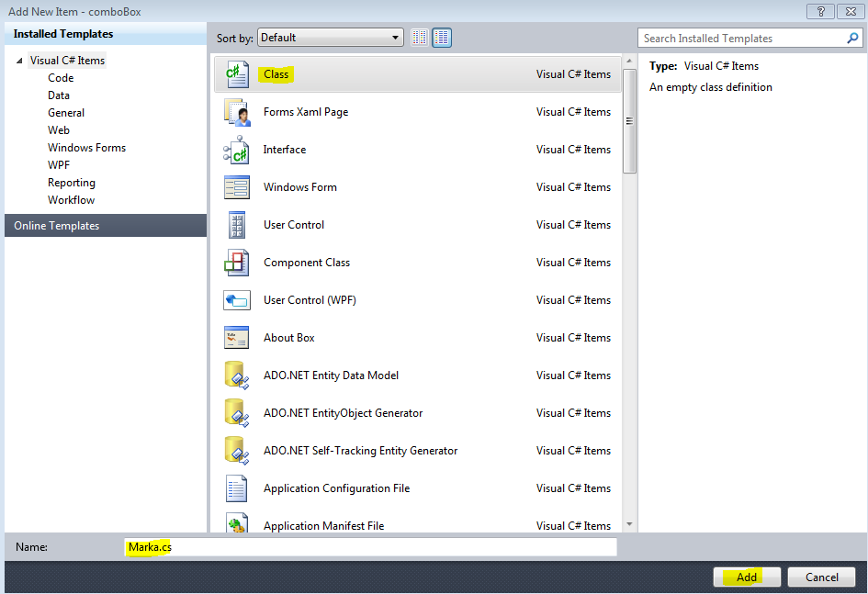Click the search magnifier icon
868x594 pixels.
pos(852,39)
